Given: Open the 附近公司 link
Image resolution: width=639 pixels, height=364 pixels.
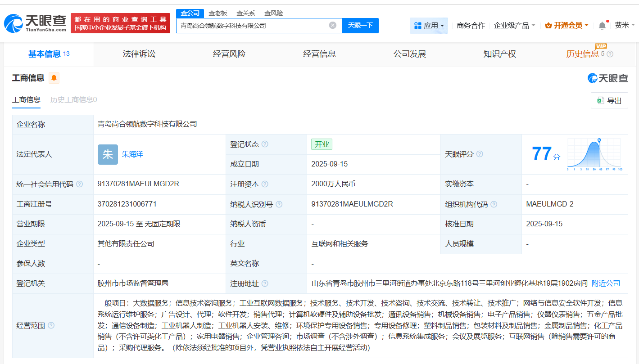Looking at the screenshot, I should pyautogui.click(x=607, y=283).
